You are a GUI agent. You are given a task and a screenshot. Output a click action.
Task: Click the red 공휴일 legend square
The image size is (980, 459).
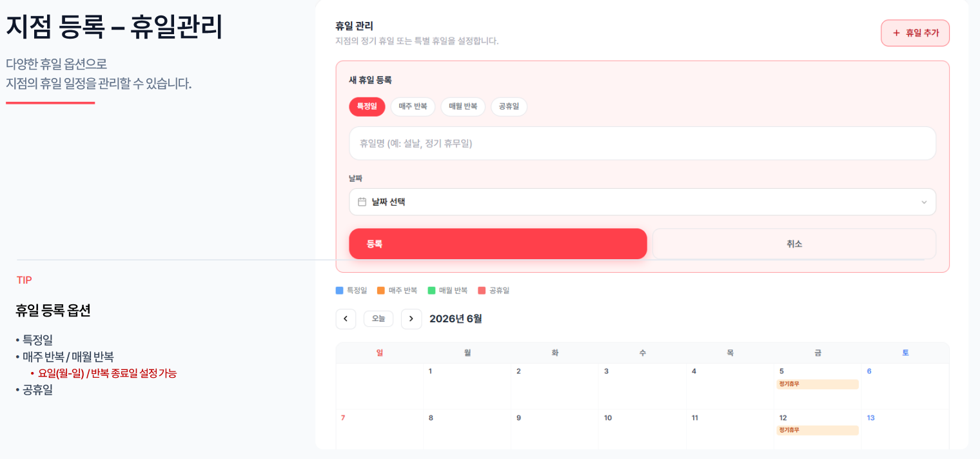(x=482, y=291)
